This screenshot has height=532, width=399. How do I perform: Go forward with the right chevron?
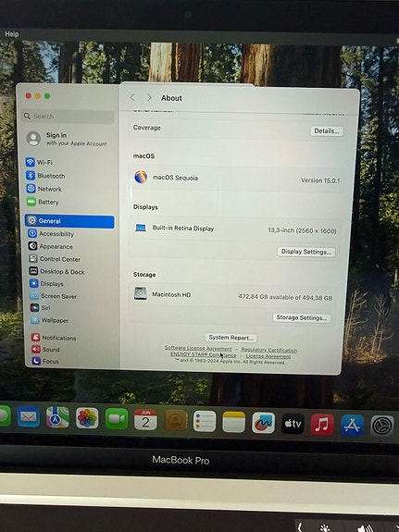149,98
